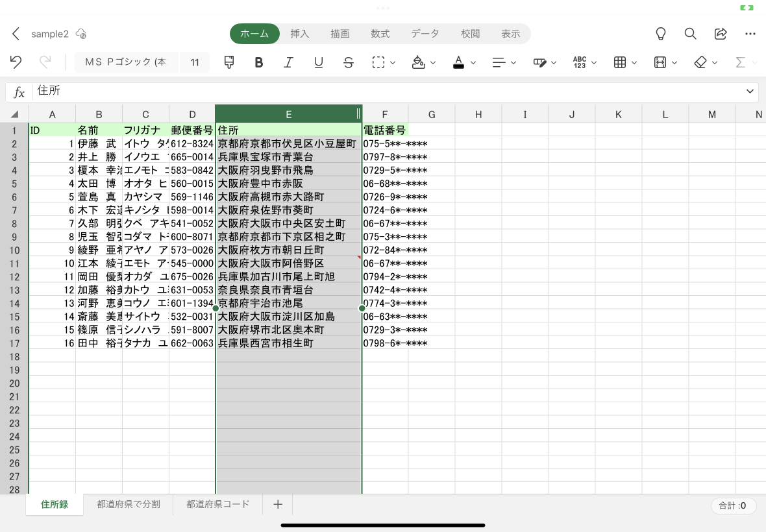
Task: Toggle bold formatting
Action: pyautogui.click(x=259, y=62)
